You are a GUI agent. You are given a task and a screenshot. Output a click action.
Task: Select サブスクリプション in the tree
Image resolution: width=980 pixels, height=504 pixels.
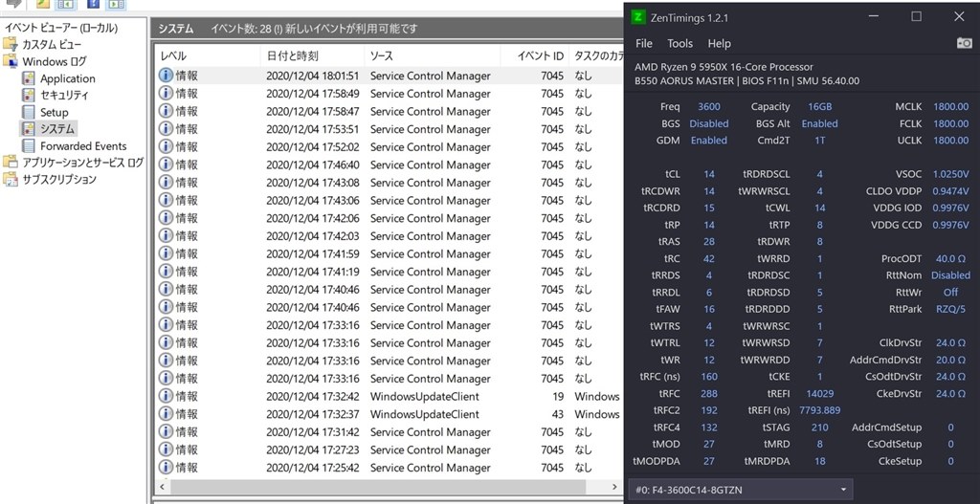59,179
